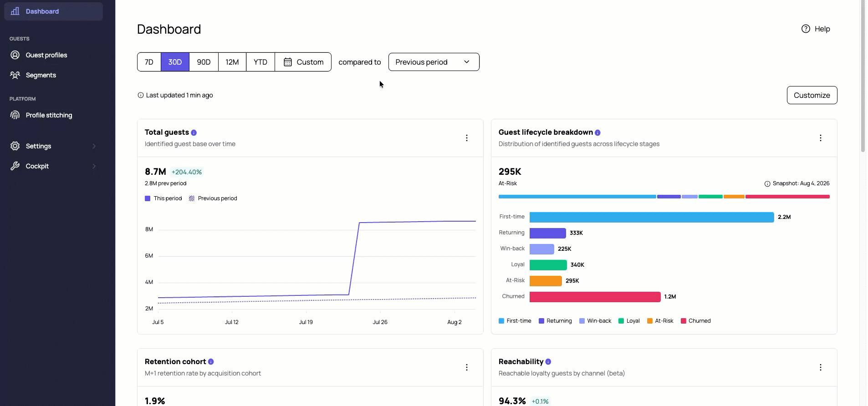Open Retention cohort card options menu
The width and height of the screenshot is (868, 406).
click(466, 367)
